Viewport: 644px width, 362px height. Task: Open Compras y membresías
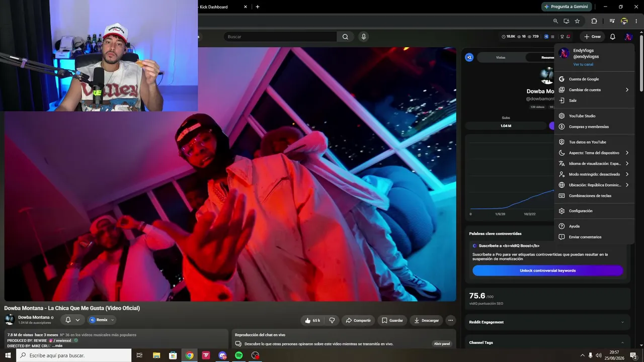coord(594,127)
